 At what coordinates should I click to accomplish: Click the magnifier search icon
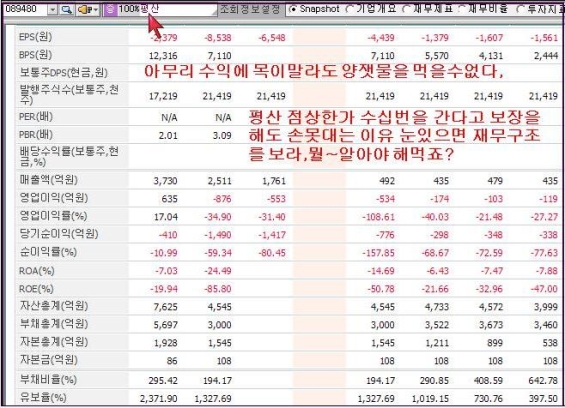pyautogui.click(x=66, y=9)
